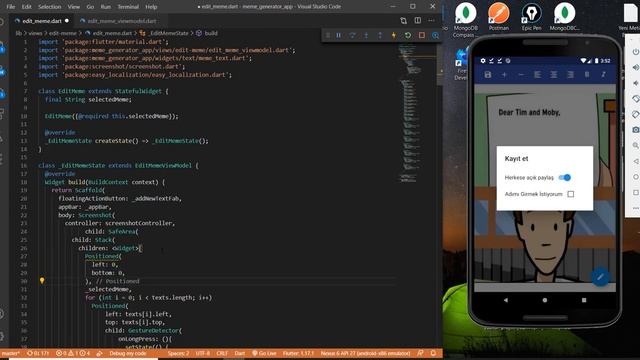The image size is (640, 360).
Task: Open the File menu
Action: tap(11, 7)
